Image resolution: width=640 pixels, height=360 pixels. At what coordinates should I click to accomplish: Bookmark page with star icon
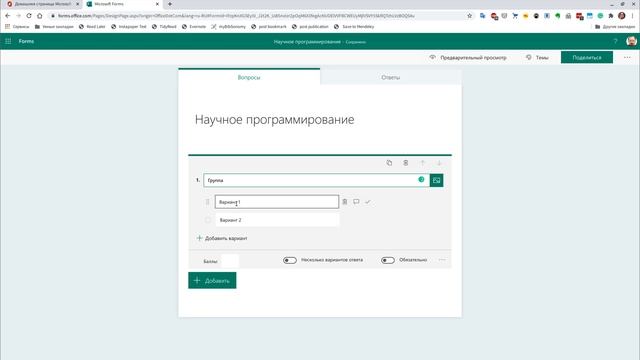[x=469, y=16]
